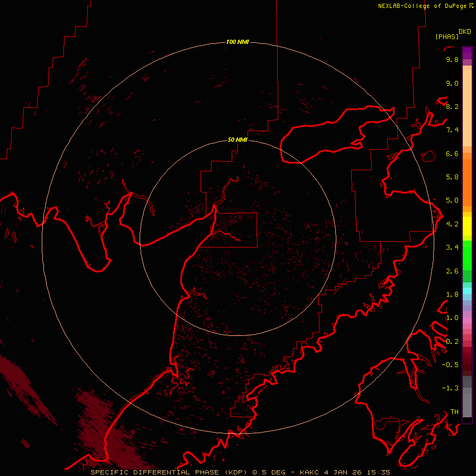Click the 7.4 scale value
This screenshot has width=476, height=476.
tap(452, 130)
